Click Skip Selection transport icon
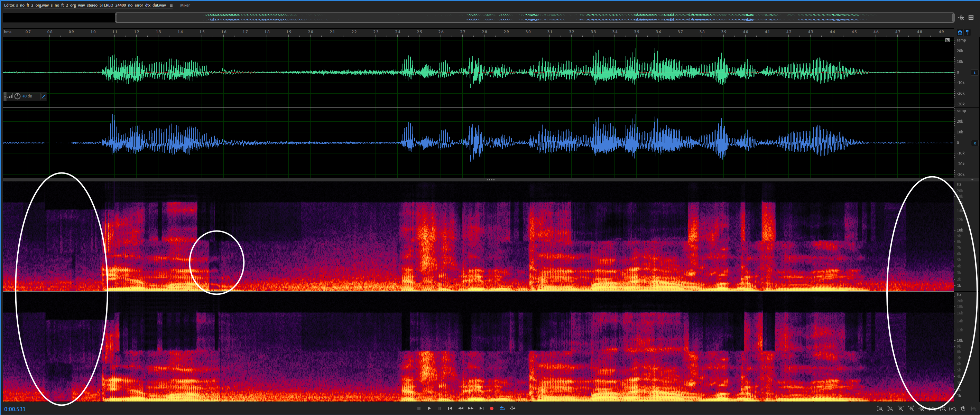 (x=512, y=408)
